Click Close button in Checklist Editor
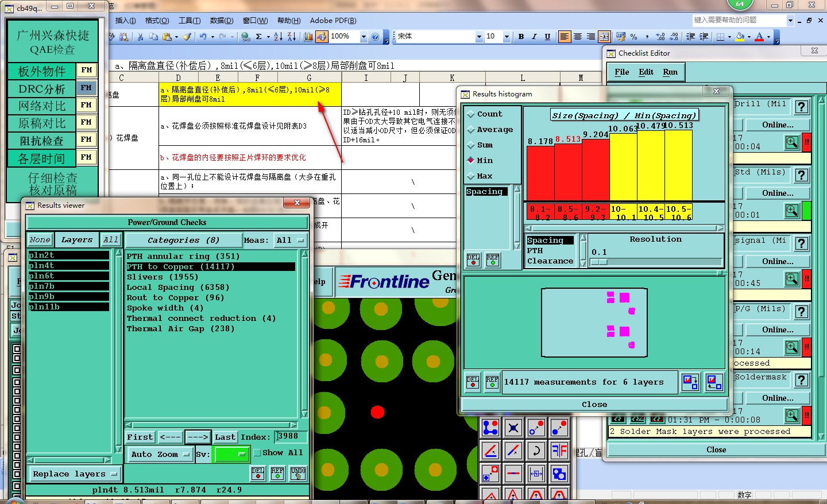 tap(716, 450)
